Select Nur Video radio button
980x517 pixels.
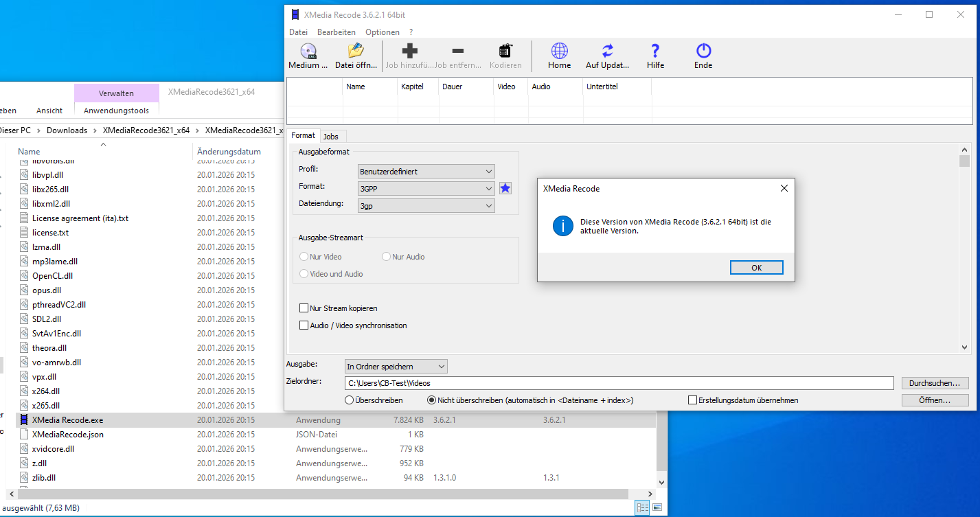pos(304,257)
